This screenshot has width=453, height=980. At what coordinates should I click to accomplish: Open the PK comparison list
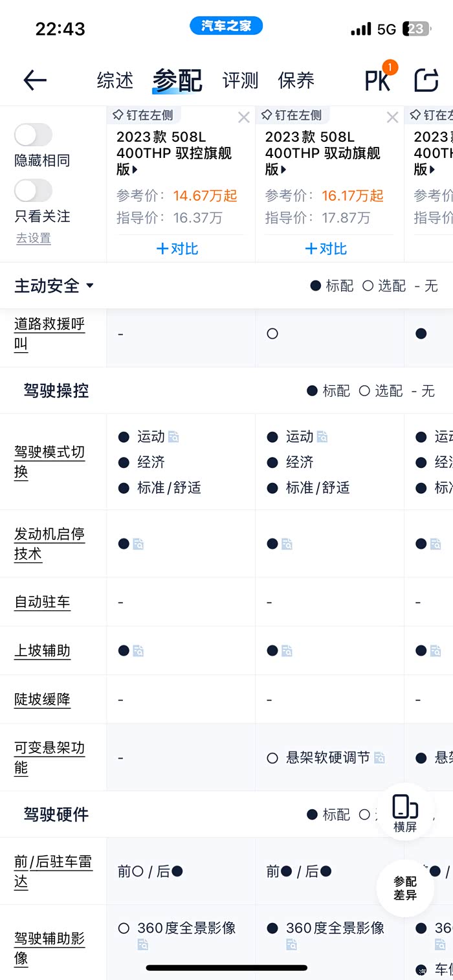pyautogui.click(x=379, y=80)
